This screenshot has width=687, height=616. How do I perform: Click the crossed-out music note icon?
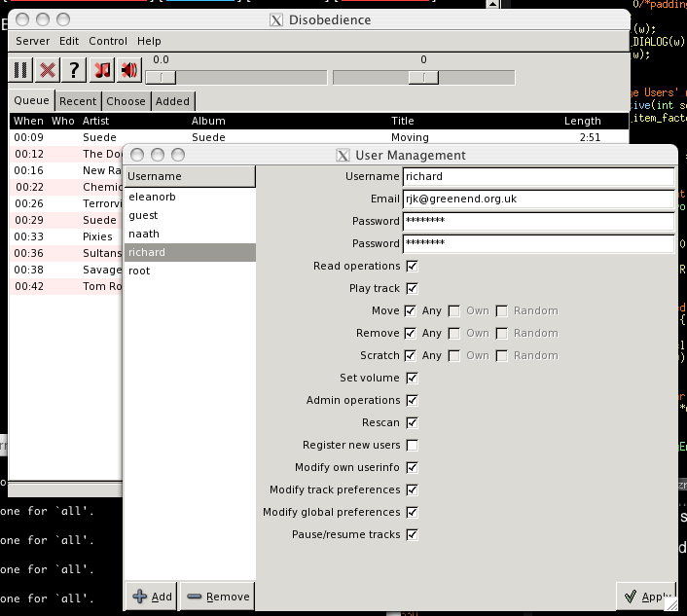[x=101, y=70]
